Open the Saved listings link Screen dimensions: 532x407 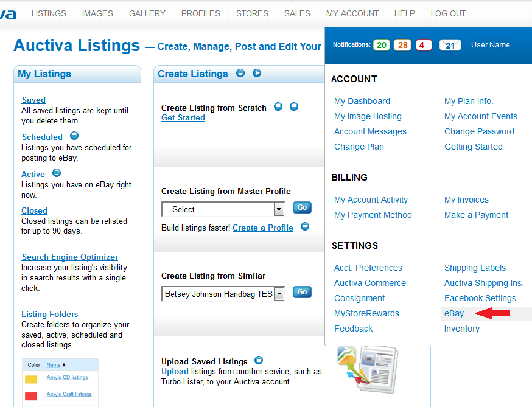pos(33,100)
